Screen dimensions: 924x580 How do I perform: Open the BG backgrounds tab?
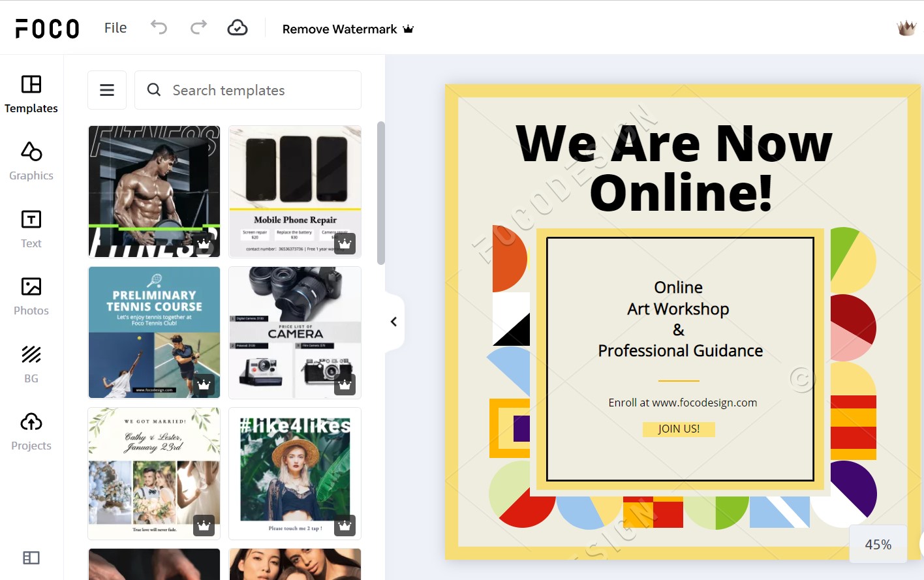pos(31,364)
